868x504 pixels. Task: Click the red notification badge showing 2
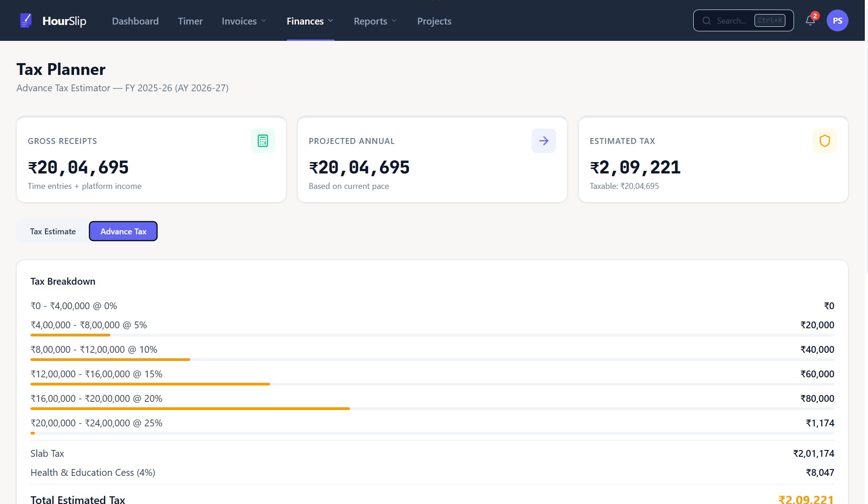815,15
